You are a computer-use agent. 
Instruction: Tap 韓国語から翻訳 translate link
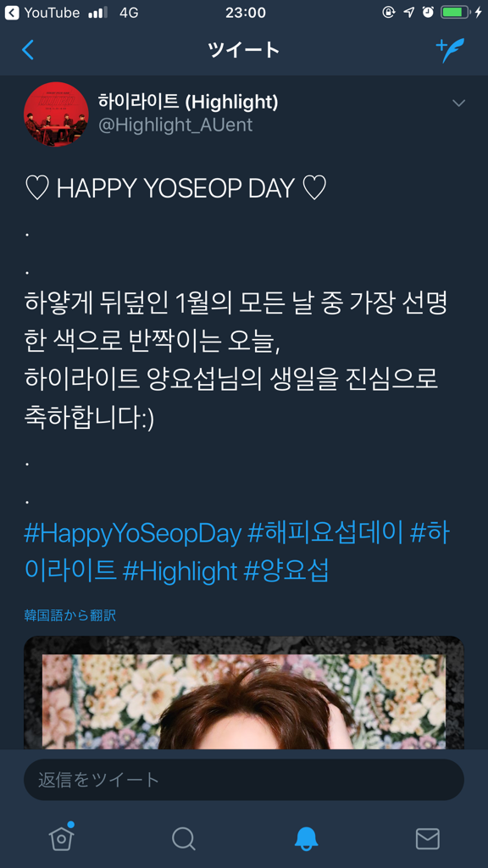coord(69,615)
